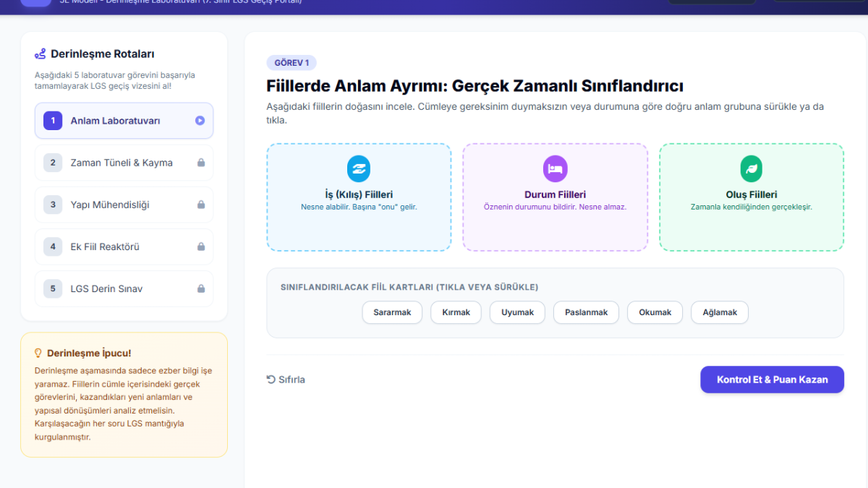Screen dimensions: 868x488
Task: Click the İş (Kılış) Fiilleri drop zone
Action: (x=359, y=197)
